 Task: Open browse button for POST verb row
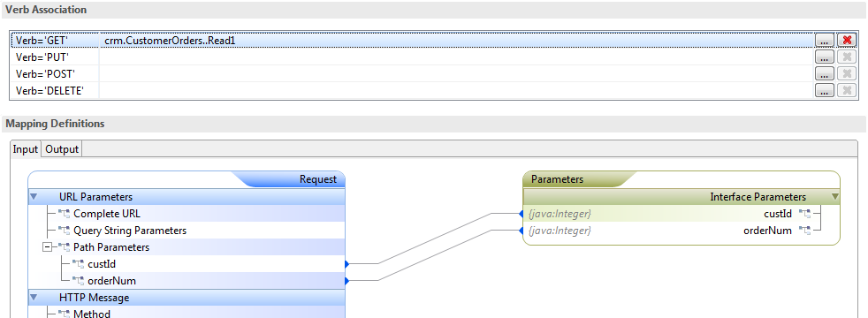[x=825, y=73]
